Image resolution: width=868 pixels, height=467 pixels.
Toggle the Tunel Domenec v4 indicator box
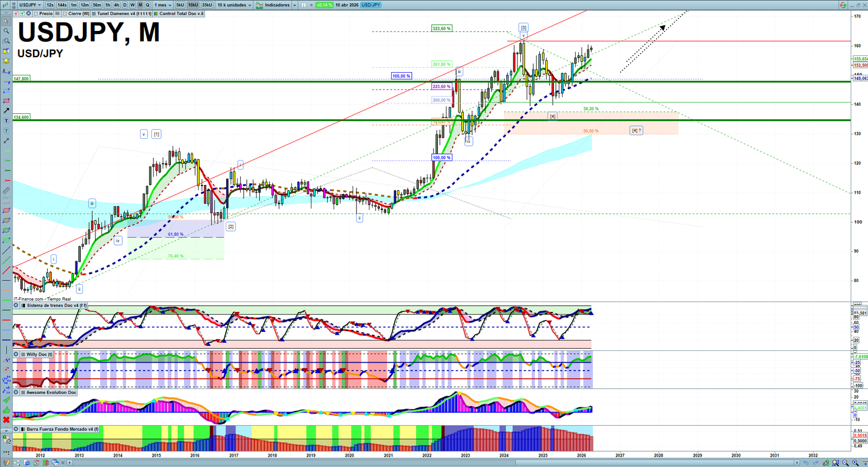point(94,14)
